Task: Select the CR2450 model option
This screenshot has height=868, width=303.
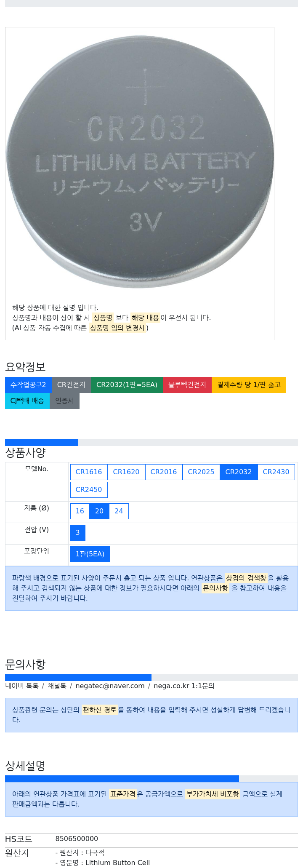Action: click(89, 490)
